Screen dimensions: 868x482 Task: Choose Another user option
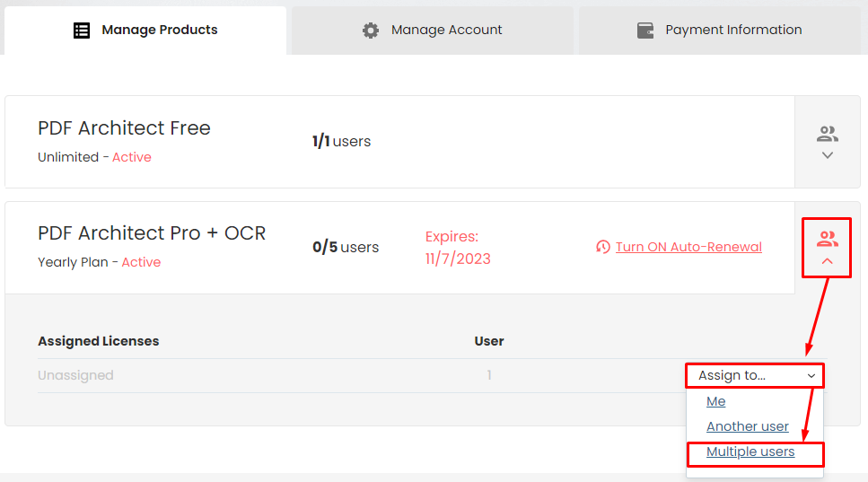tap(748, 426)
